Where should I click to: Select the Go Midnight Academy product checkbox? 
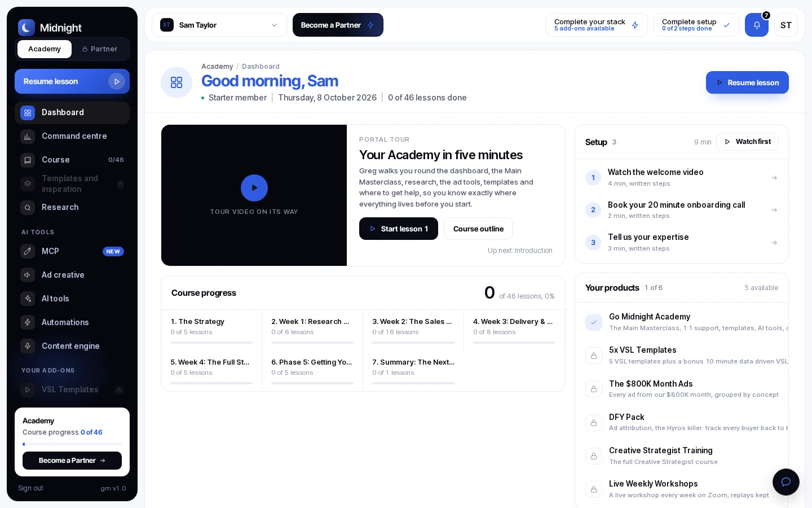click(x=594, y=322)
